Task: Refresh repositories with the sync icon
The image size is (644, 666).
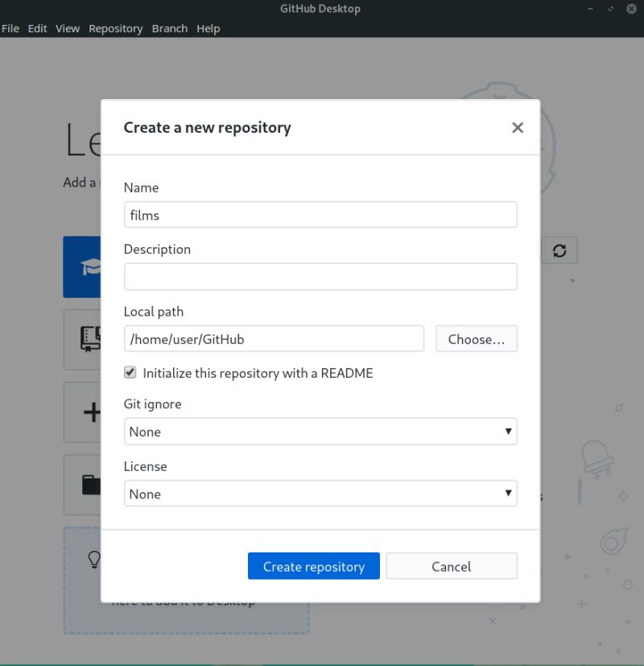Action: [560, 250]
